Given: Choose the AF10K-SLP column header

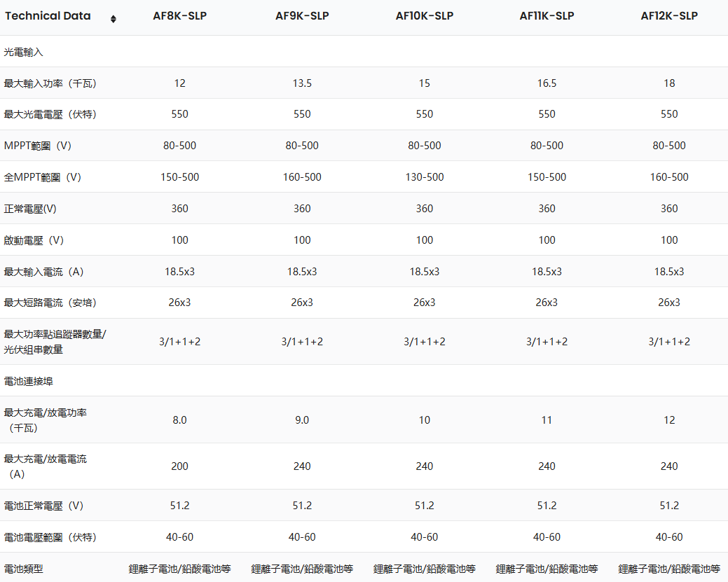Looking at the screenshot, I should (x=424, y=16).
